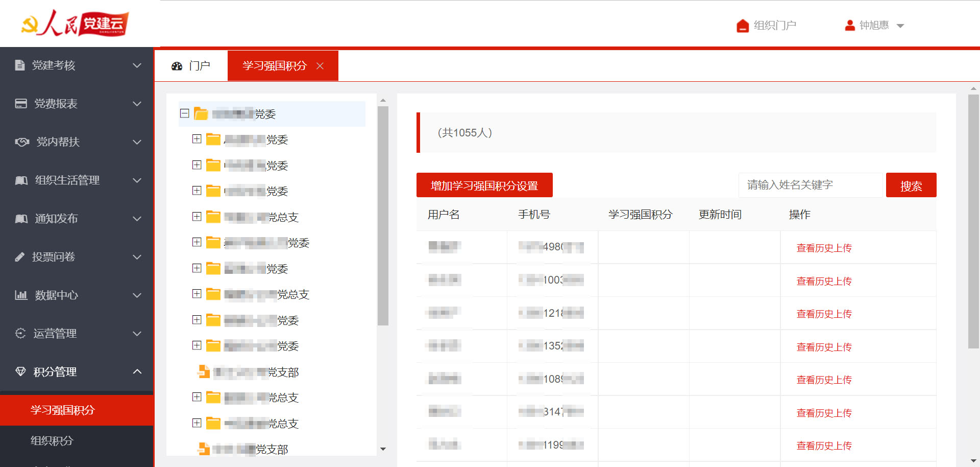
Task: Click folder icon of first 党总支 node
Action: pyautogui.click(x=213, y=217)
